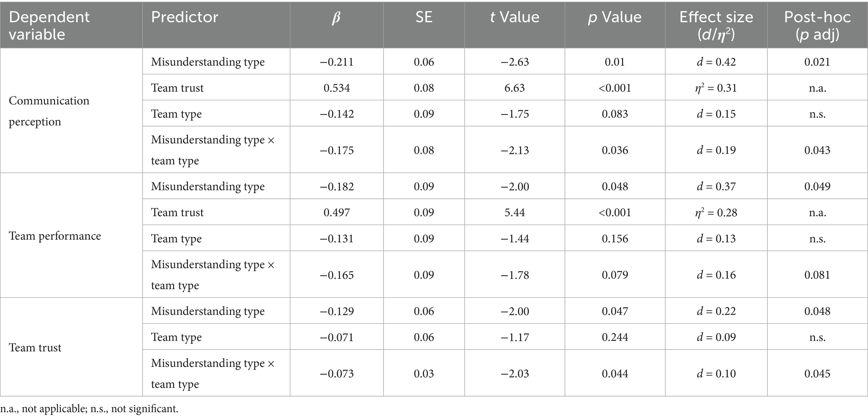This screenshot has height=418, width=868.
Task: Select the Team performance row label
Action: [55, 236]
